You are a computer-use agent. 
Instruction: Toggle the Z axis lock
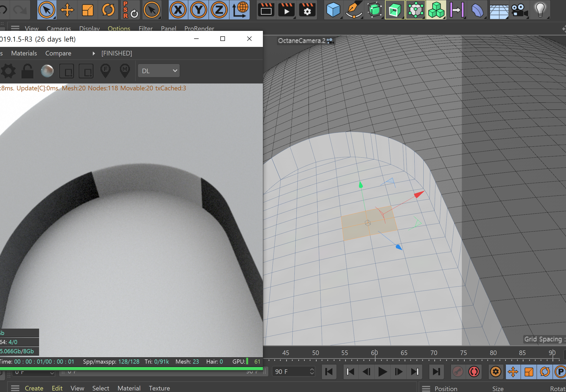point(219,10)
